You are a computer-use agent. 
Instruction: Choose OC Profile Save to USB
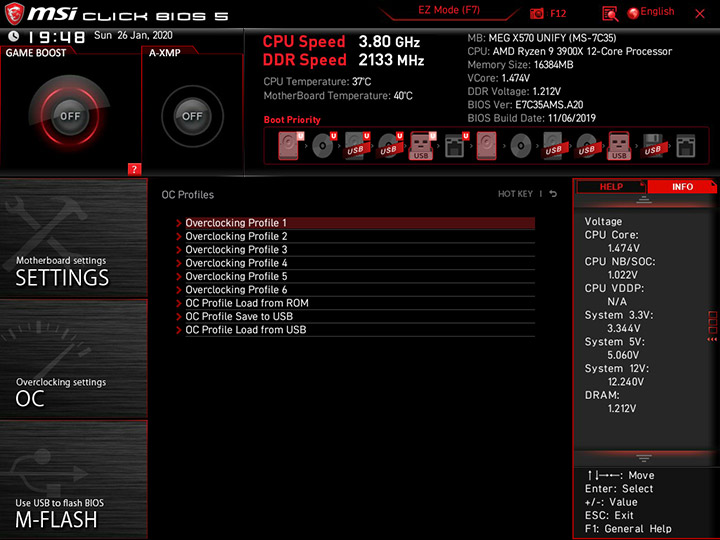click(x=360, y=316)
